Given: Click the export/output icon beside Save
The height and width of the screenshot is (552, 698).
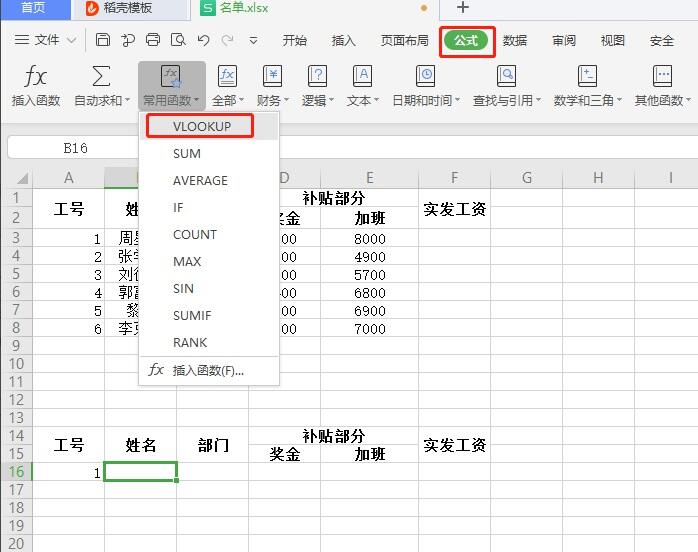Looking at the screenshot, I should [x=128, y=40].
